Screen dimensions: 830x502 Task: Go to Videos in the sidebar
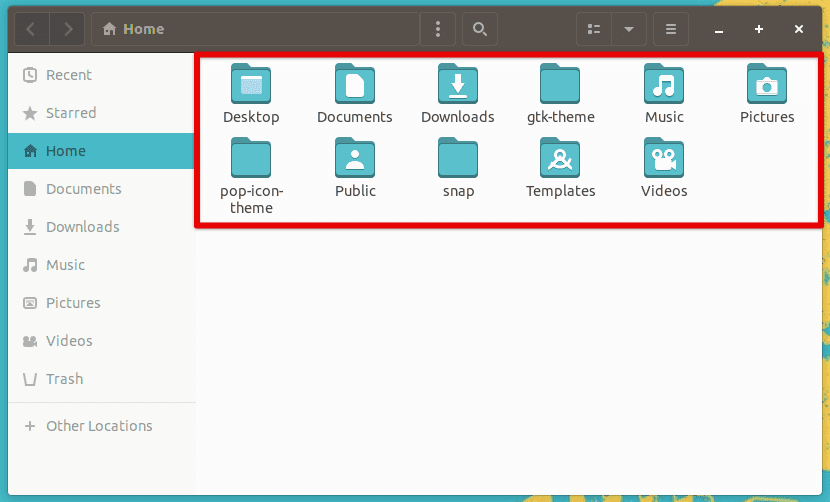point(102,341)
